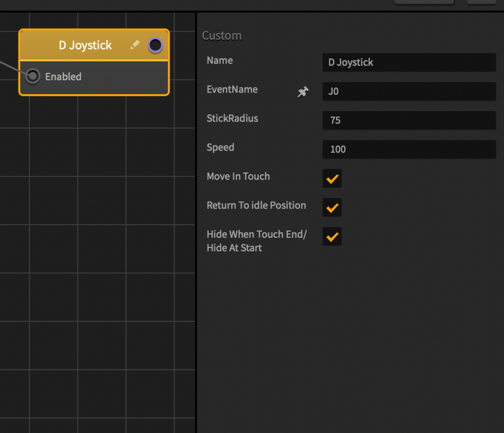Click the Enabled input port circle
Viewport: 504px width, 433px height.
point(33,76)
